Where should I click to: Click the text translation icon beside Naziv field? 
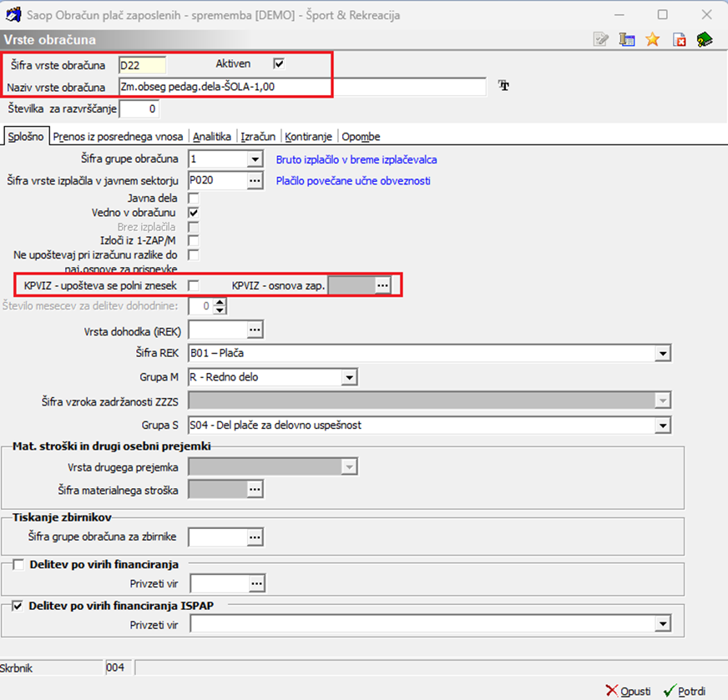(x=503, y=85)
